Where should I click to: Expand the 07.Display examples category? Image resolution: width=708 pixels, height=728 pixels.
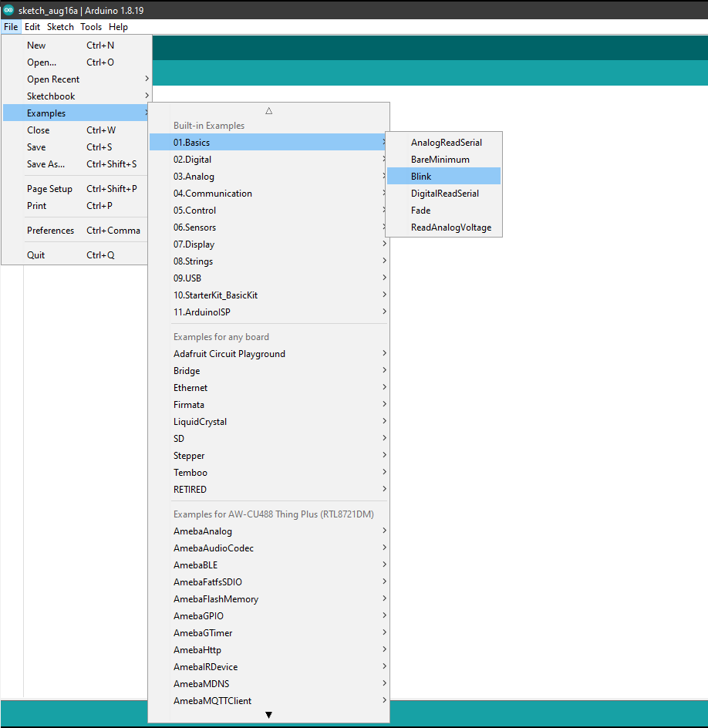coord(269,244)
